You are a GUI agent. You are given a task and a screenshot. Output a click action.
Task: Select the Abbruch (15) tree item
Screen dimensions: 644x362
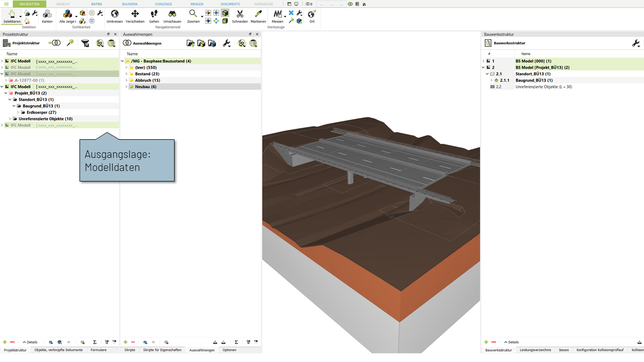(x=147, y=80)
